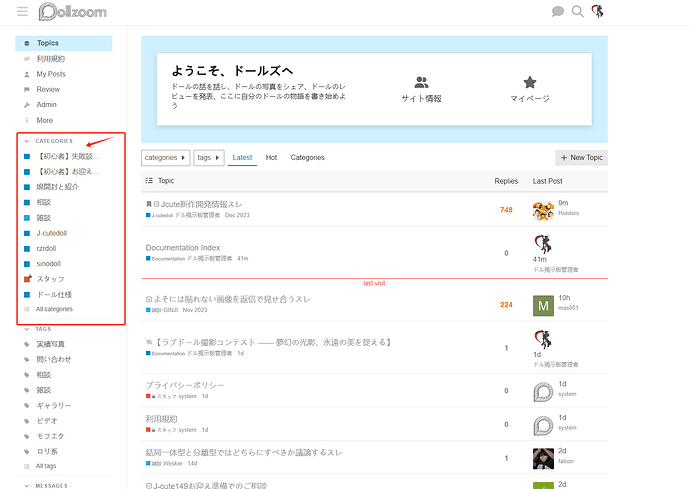
Task: Open the categories filter dropdown
Action: 165,158
